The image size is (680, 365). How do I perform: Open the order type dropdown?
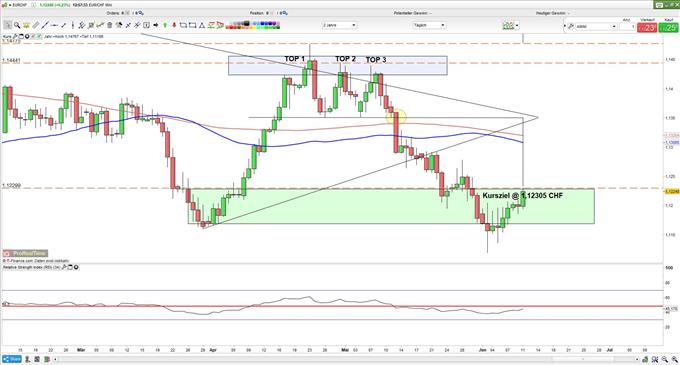click(x=596, y=26)
